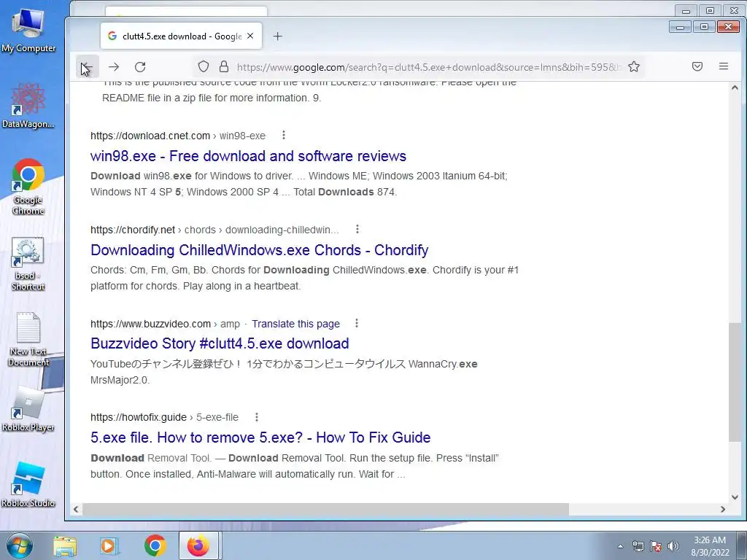Show site security padlock info

223,66
